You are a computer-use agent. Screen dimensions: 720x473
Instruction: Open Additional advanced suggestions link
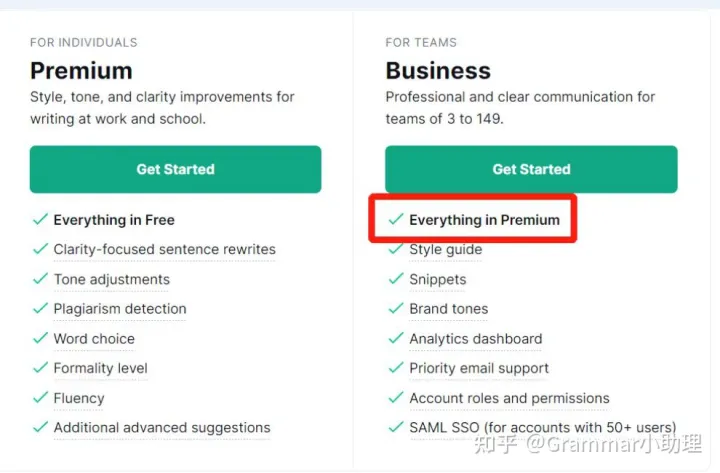tap(162, 428)
